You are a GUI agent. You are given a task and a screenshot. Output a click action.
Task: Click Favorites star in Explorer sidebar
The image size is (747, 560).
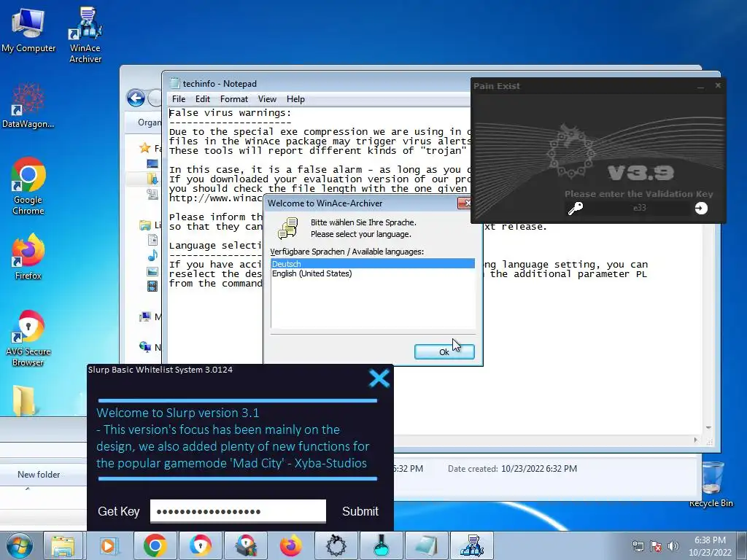tap(145, 148)
